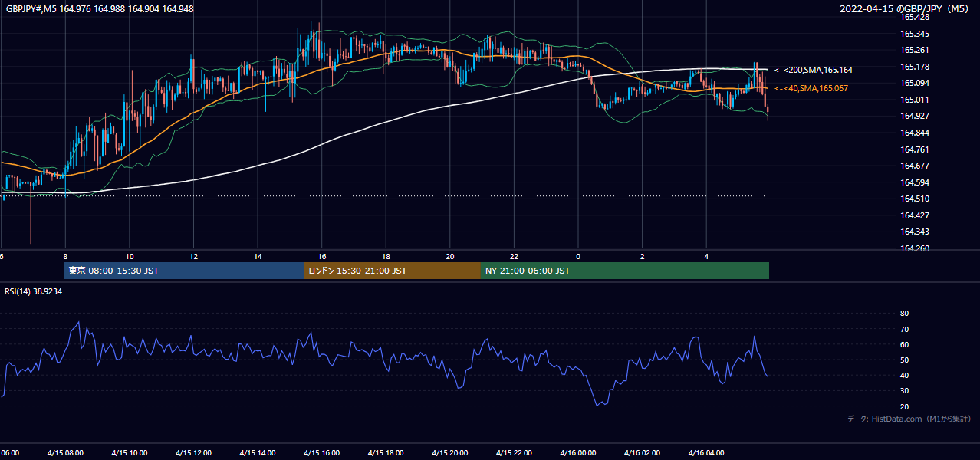980x460 pixels.
Task: Click hour label 14 under price chart
Action: click(x=258, y=256)
